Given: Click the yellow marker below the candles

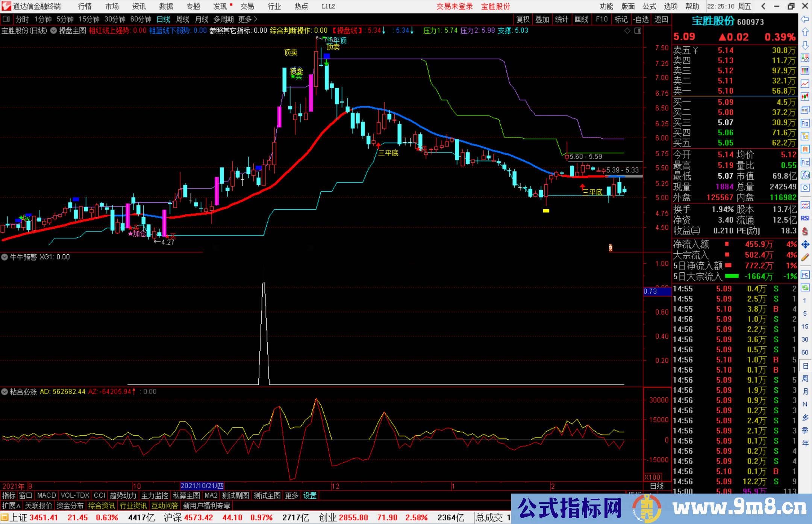Looking at the screenshot, I should click(x=546, y=211).
